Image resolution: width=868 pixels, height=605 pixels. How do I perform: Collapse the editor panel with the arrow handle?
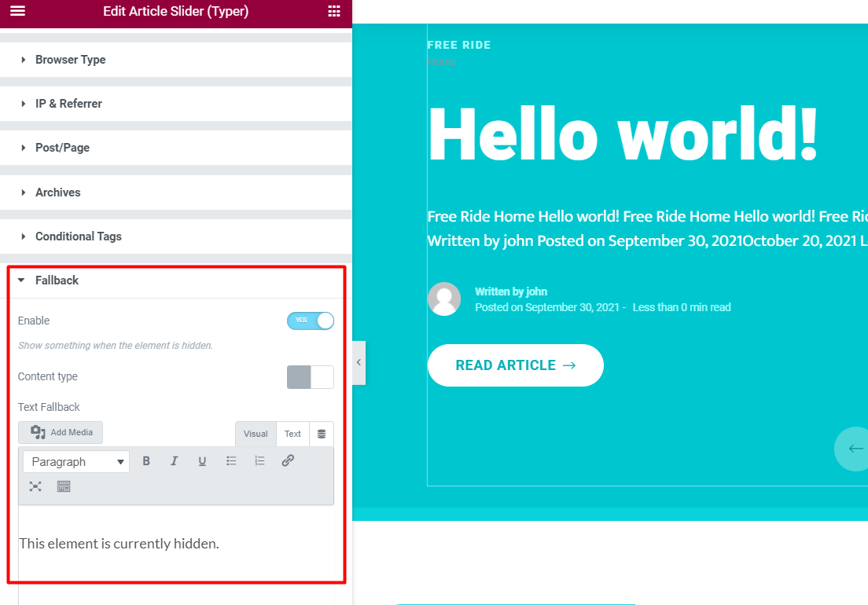[359, 363]
